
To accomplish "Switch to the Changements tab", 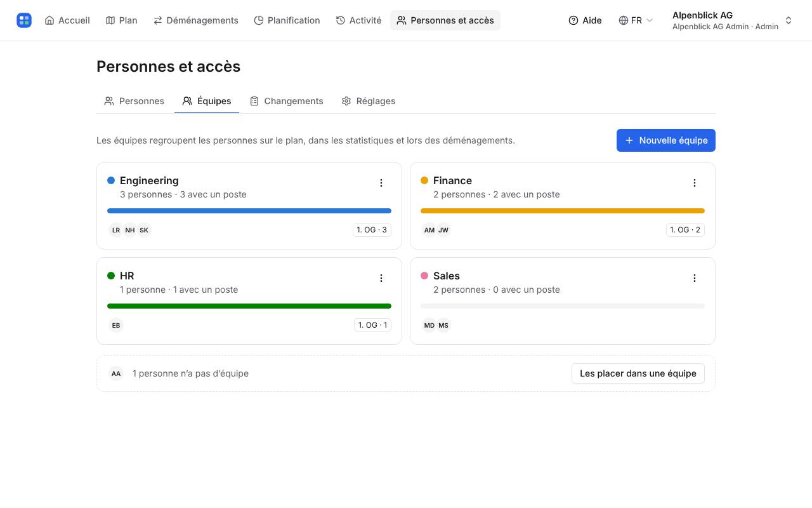I will click(x=287, y=101).
